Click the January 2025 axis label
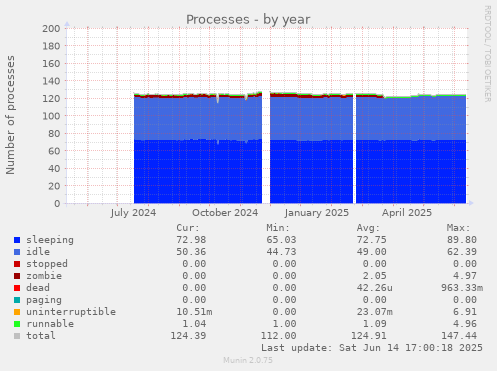Viewport: 497px width, 371px height. coord(317,213)
